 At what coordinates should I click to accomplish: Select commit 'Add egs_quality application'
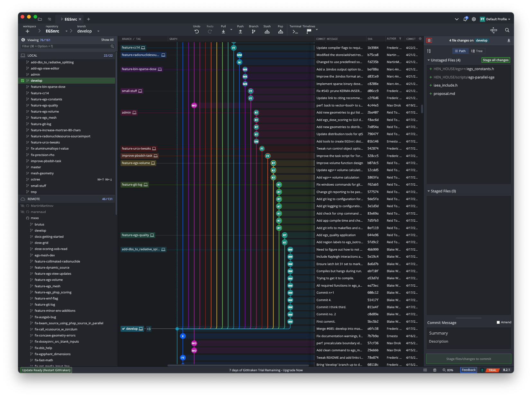coord(336,235)
